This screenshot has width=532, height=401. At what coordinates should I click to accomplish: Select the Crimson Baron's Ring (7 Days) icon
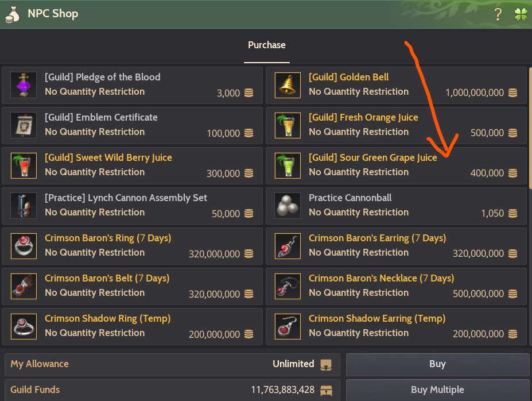click(x=23, y=245)
